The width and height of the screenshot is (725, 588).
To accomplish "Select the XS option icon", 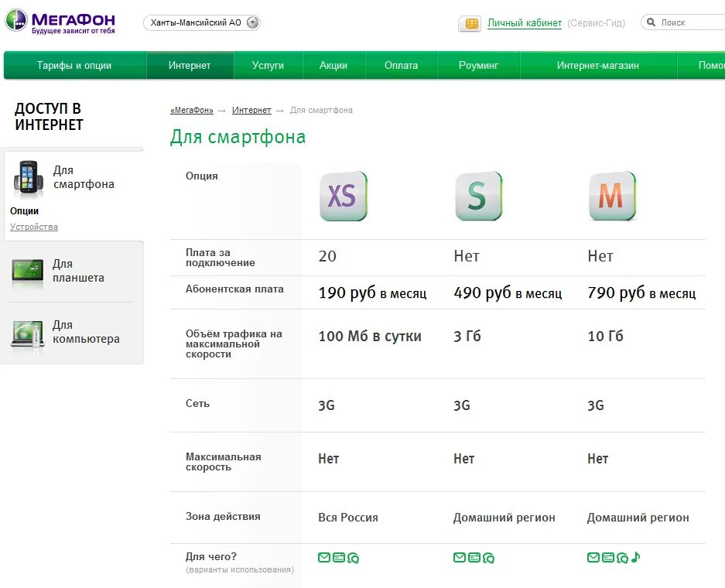I will coord(343,196).
